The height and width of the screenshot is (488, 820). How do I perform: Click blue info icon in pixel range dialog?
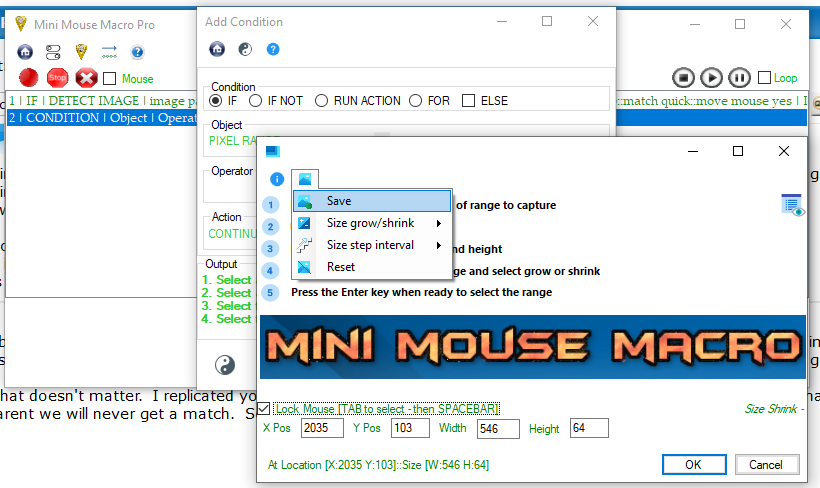(277, 179)
